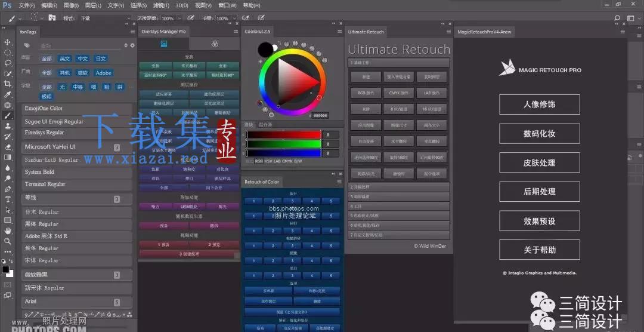Toggle 日文 language filter in fonTags
The image size is (644, 332).
click(101, 59)
